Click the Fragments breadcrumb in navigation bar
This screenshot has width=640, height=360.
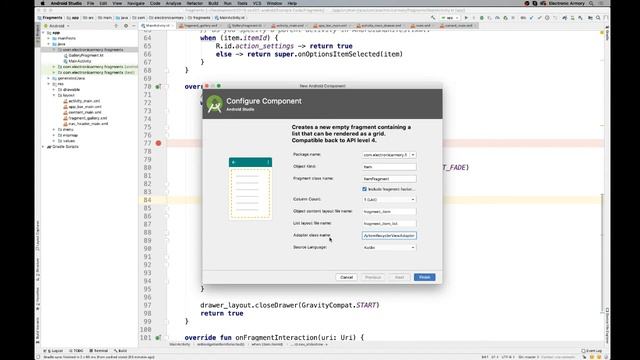click(x=50, y=18)
